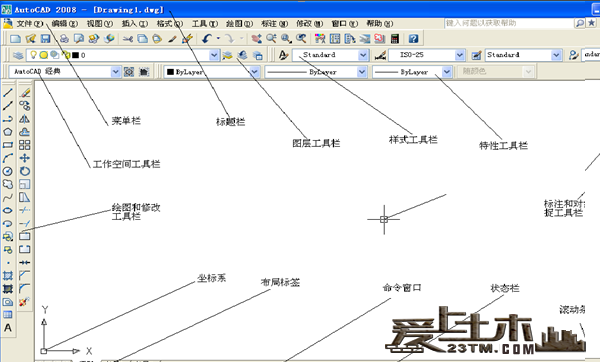Toggle the layer 0 on/off lightbulb
600x362 pixels.
coord(33,55)
